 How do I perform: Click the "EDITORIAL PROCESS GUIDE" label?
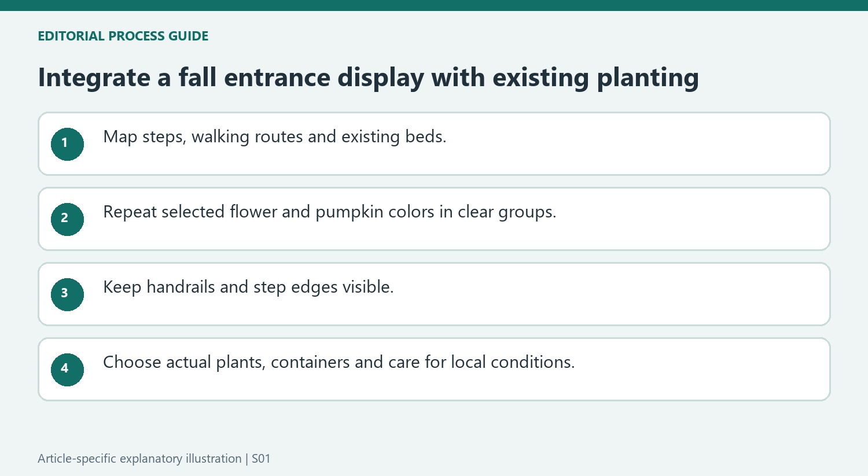[123, 36]
